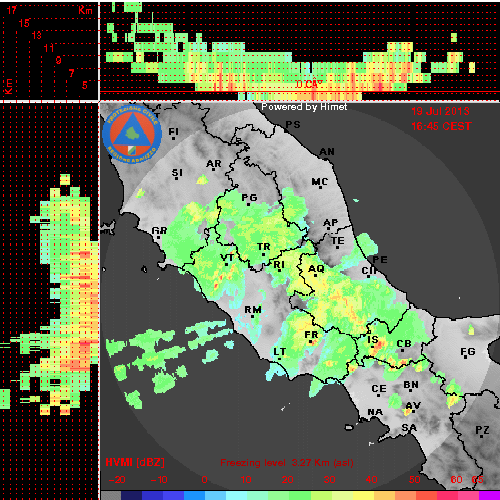Screen dimensions: 500x500
Task: Click the RM city label on map
Action: [253, 310]
